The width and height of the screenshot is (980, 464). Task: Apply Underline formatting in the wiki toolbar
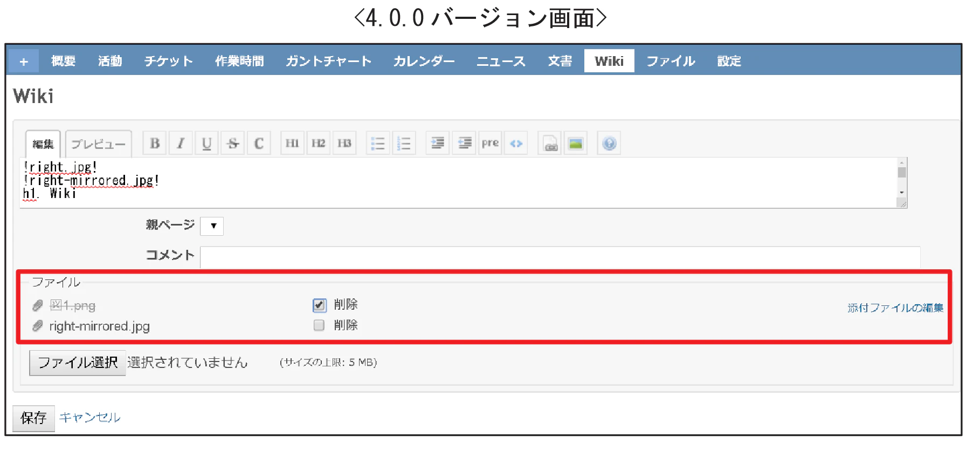[x=206, y=144]
